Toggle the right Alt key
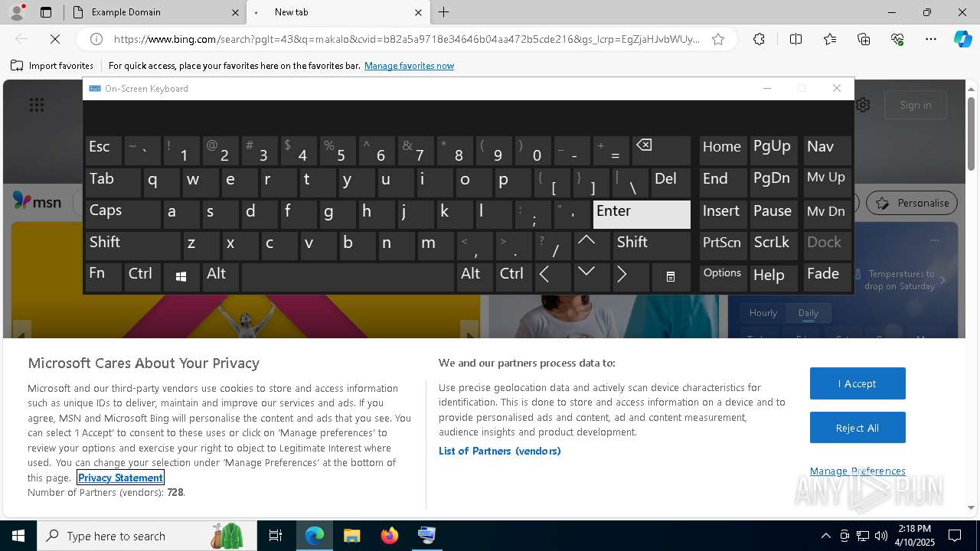The width and height of the screenshot is (980, 551). click(475, 277)
